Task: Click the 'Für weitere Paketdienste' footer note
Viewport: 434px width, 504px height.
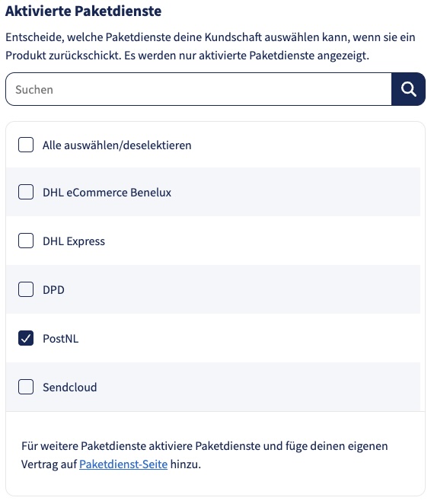Action: 205,455
